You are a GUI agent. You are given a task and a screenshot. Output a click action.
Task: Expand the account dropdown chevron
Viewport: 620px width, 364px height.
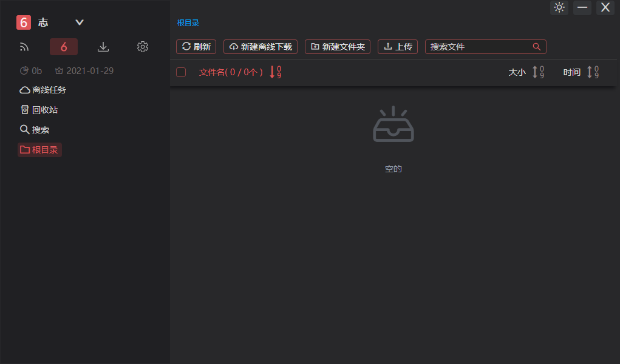click(80, 22)
